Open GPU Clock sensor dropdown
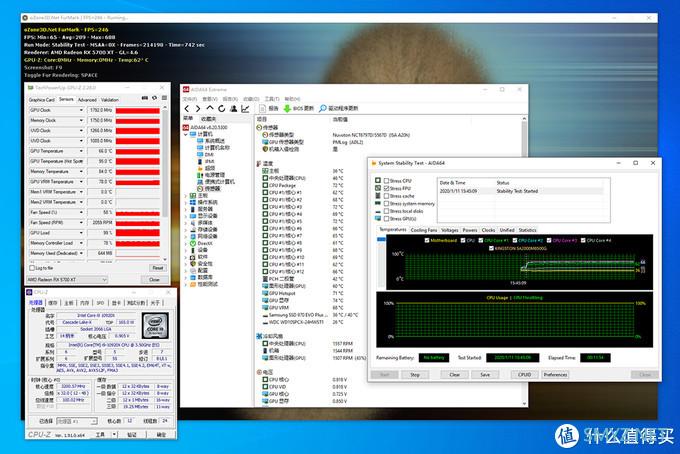 click(81, 110)
